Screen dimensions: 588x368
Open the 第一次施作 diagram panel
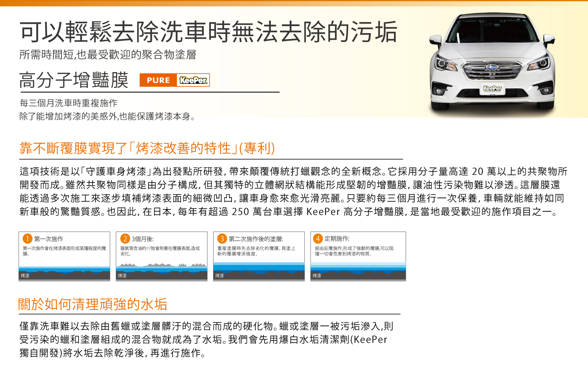click(64, 256)
